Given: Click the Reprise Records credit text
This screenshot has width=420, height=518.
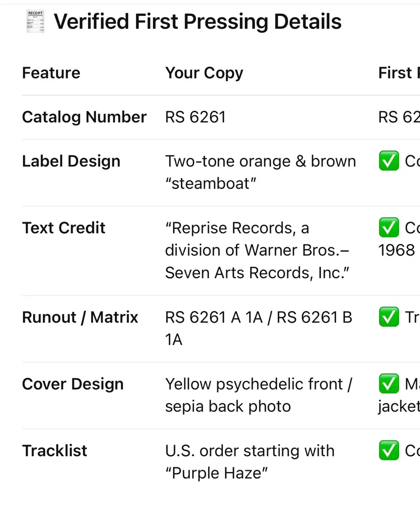Looking at the screenshot, I should pos(257,250).
